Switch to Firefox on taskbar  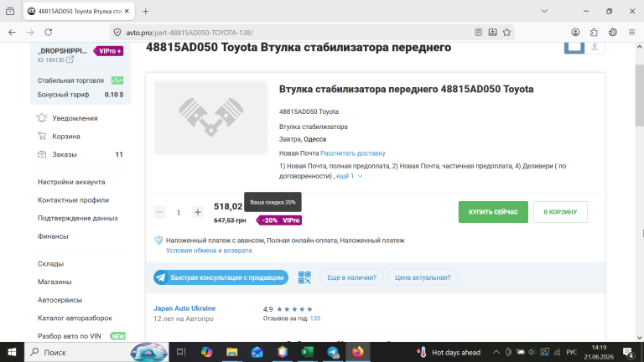[358, 352]
